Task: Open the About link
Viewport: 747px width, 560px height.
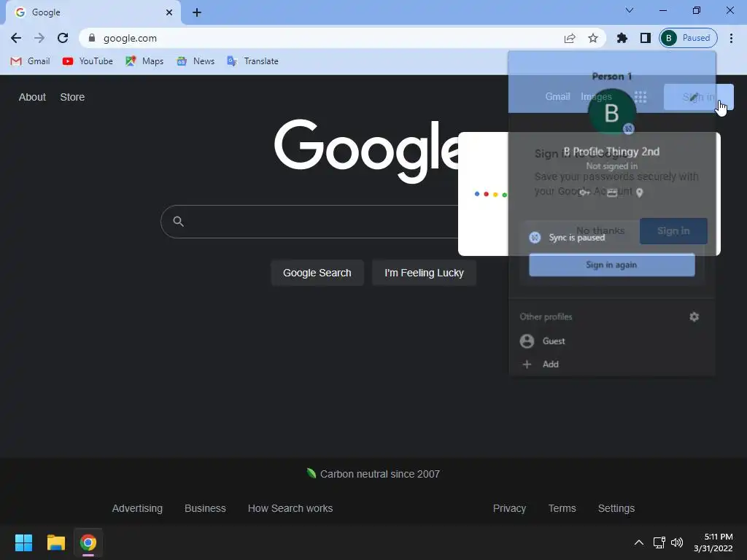Action: (32, 97)
